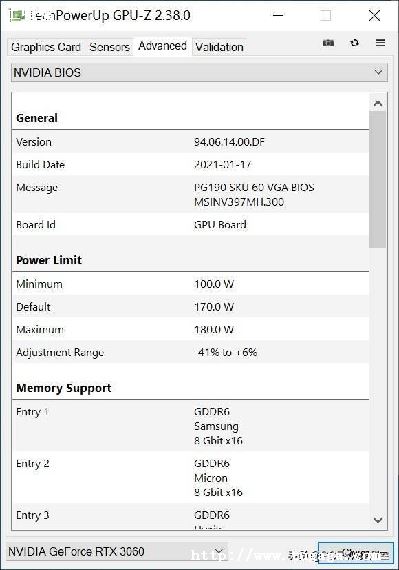Click the camera screenshot icon
The width and height of the screenshot is (399, 570).
coord(328,43)
